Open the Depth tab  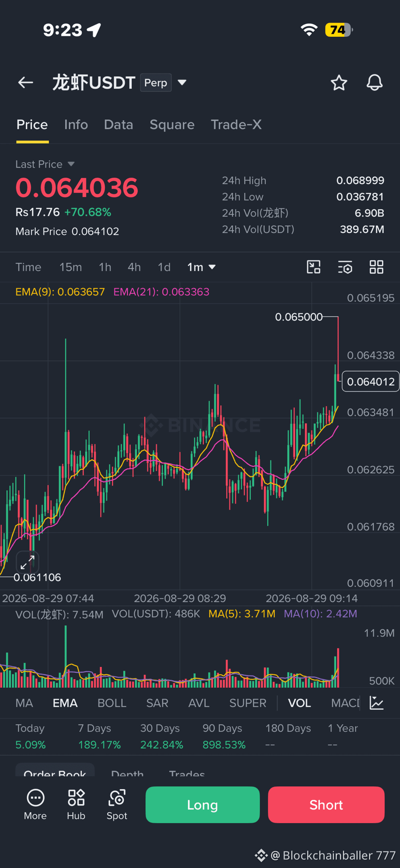click(x=127, y=774)
